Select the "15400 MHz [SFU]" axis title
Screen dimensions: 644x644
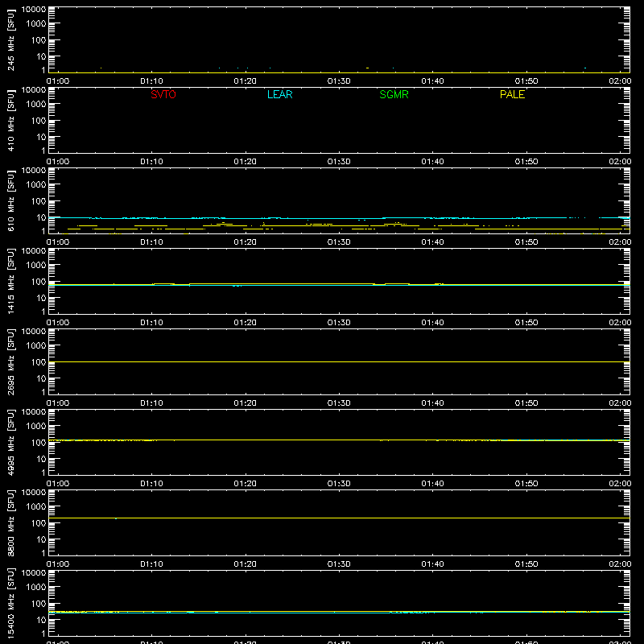click(10, 603)
